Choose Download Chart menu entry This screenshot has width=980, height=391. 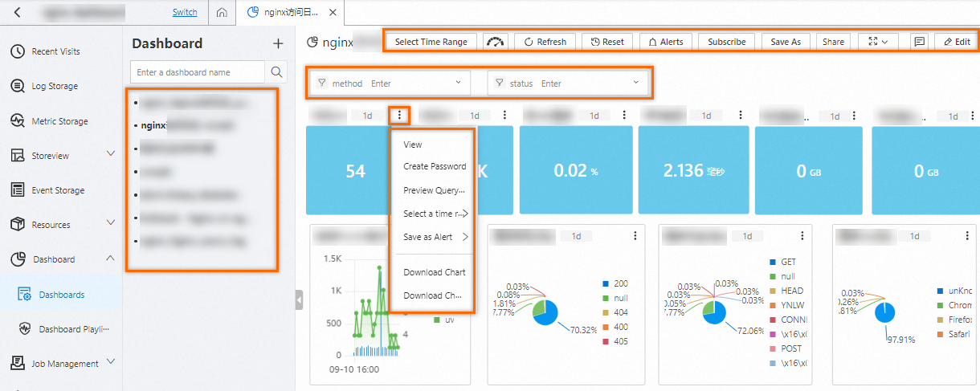point(434,272)
